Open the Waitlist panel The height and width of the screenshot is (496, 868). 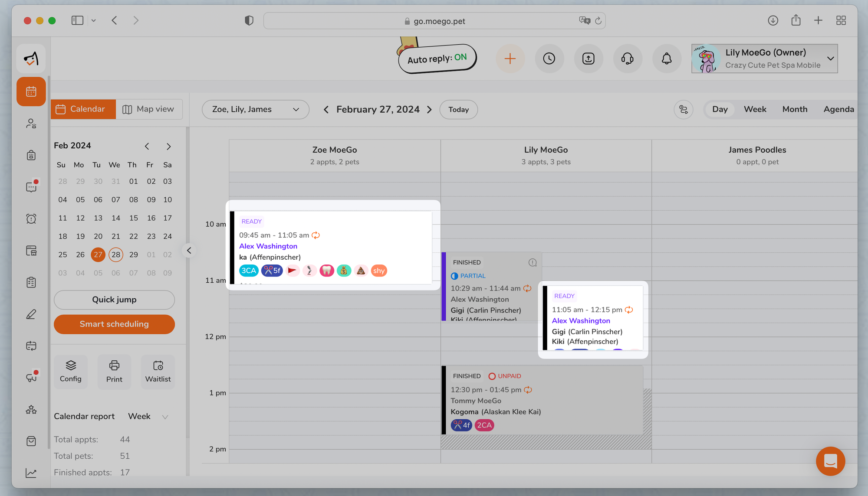(158, 372)
